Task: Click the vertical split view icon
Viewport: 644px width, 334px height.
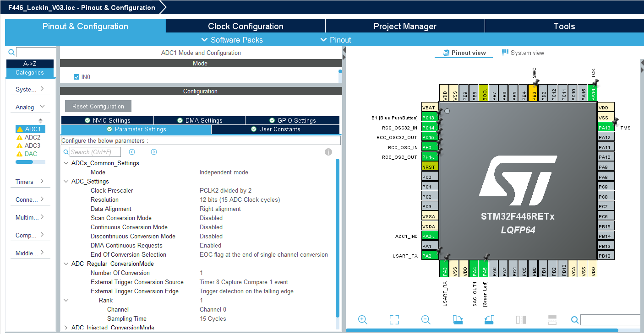Action: point(521,320)
